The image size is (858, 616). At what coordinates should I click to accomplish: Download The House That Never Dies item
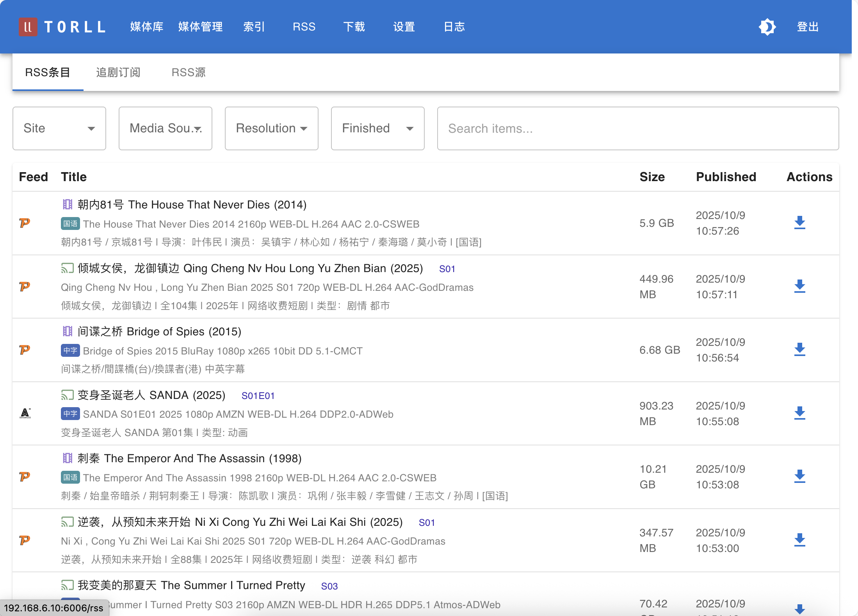(799, 223)
